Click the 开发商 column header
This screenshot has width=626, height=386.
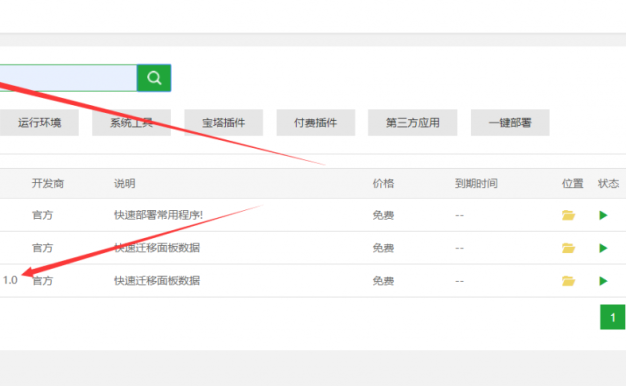click(48, 184)
